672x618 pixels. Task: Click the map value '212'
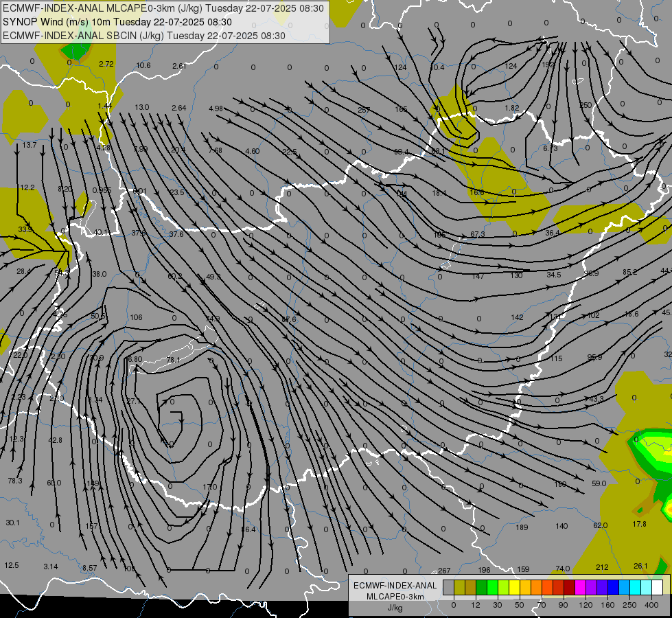(x=602, y=567)
